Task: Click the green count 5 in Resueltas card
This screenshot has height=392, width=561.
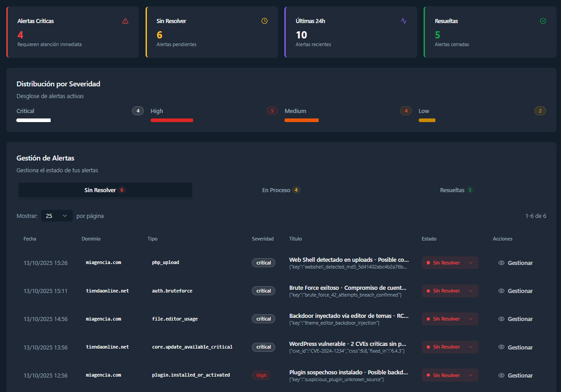Action: pyautogui.click(x=438, y=35)
